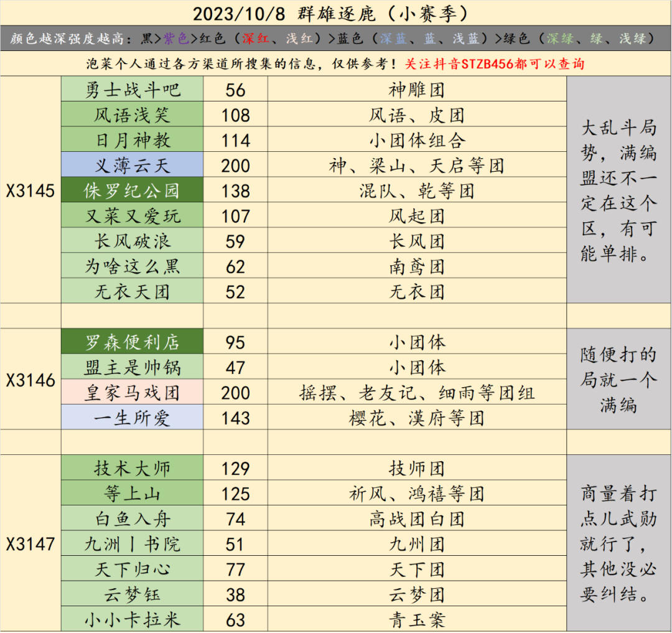Select the number 56 beside 勇士战斗吧
Screen dimensions: 672x633
[235, 90]
